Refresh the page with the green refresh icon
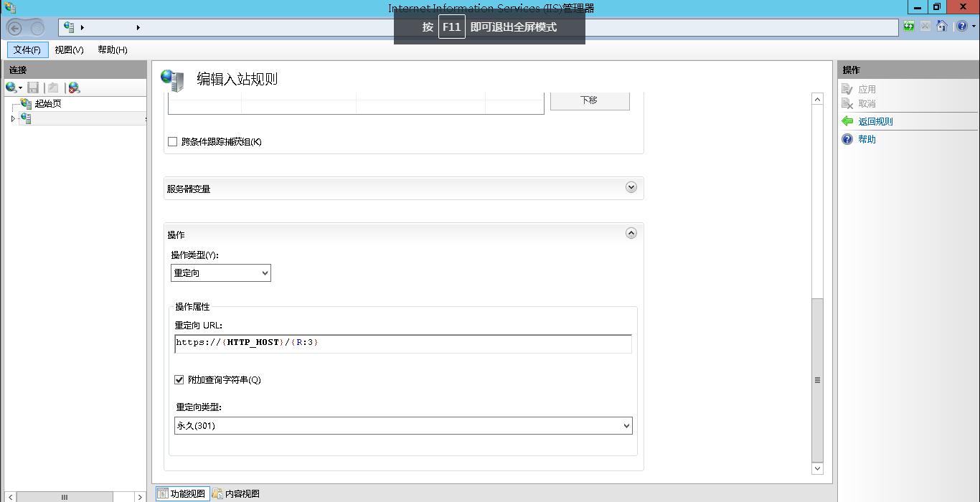The image size is (980, 502). (x=909, y=27)
